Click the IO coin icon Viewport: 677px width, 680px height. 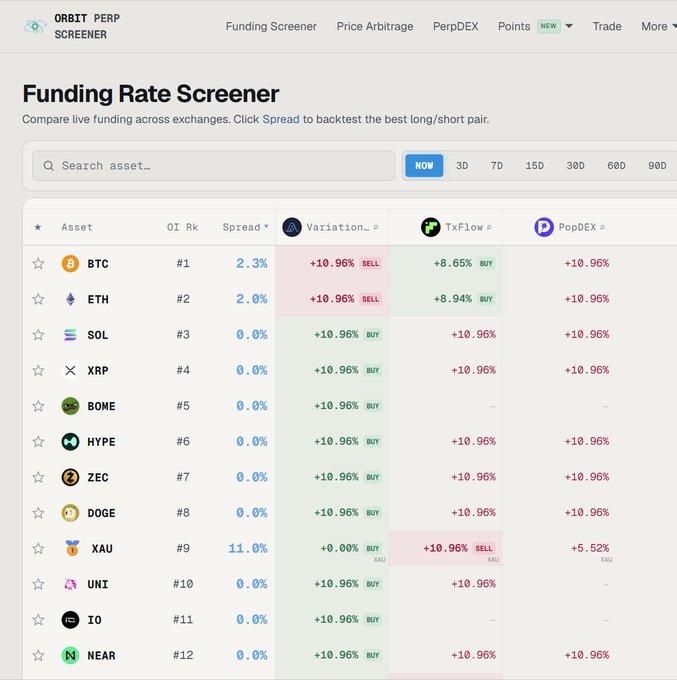(x=70, y=620)
